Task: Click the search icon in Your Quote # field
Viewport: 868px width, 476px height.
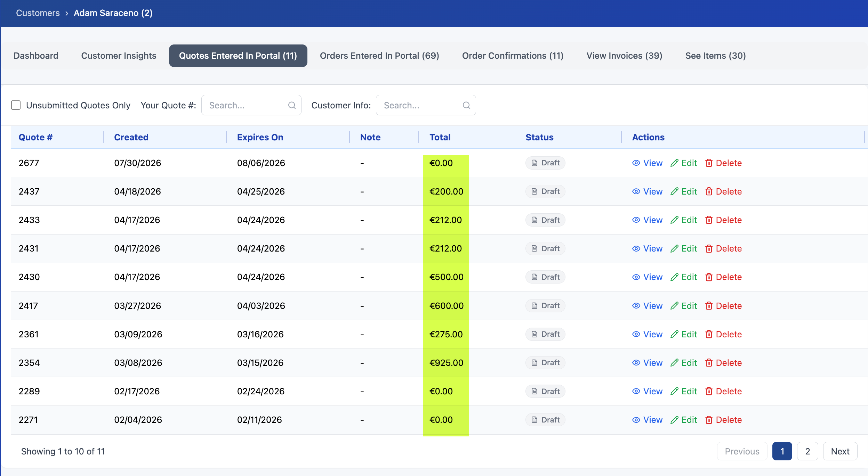Action: pos(292,105)
